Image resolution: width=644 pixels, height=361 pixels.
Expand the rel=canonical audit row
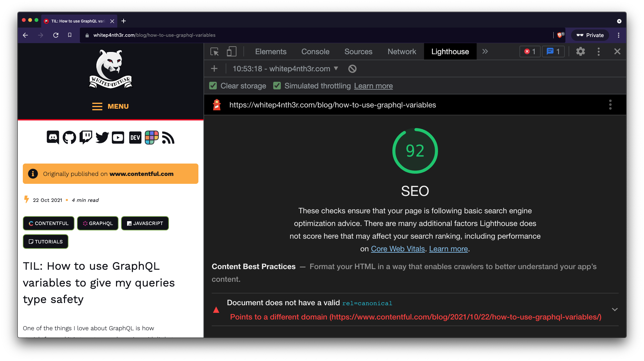(615, 310)
